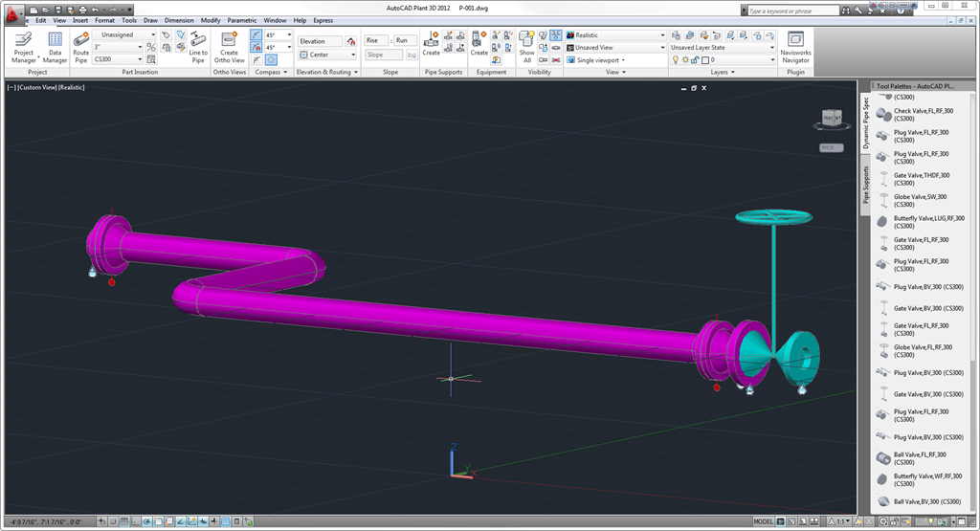This screenshot has width=980, height=531.
Task: Toggle layer freeze sun icon
Action: click(685, 60)
